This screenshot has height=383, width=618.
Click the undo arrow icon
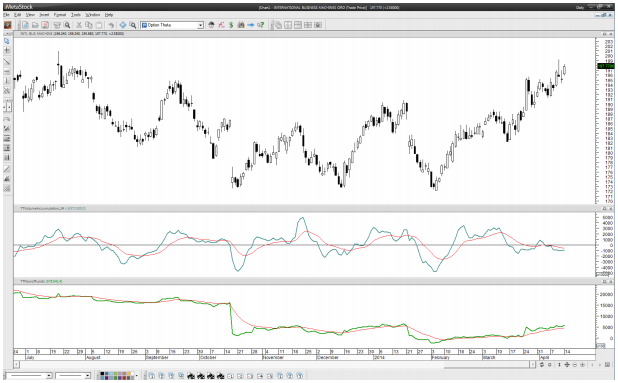111,25
